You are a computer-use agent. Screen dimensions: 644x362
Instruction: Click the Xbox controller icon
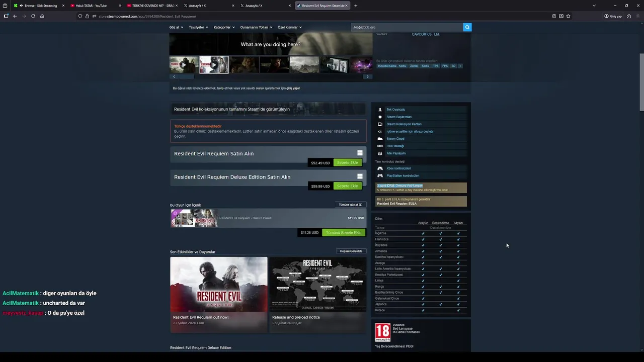380,168
